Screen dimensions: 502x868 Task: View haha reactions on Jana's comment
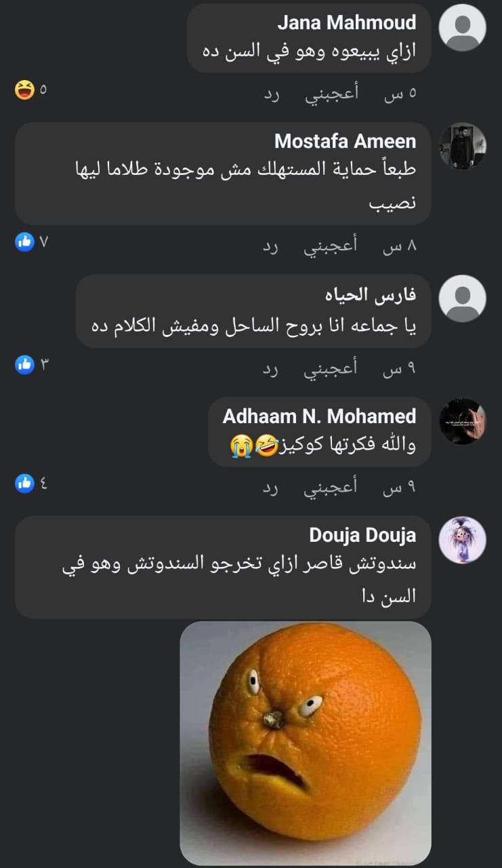coord(31,90)
